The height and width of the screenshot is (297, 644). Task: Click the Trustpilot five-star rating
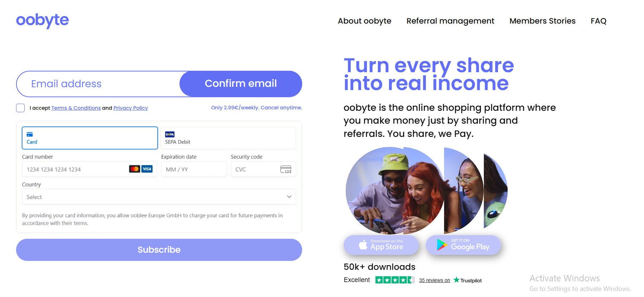395,280
